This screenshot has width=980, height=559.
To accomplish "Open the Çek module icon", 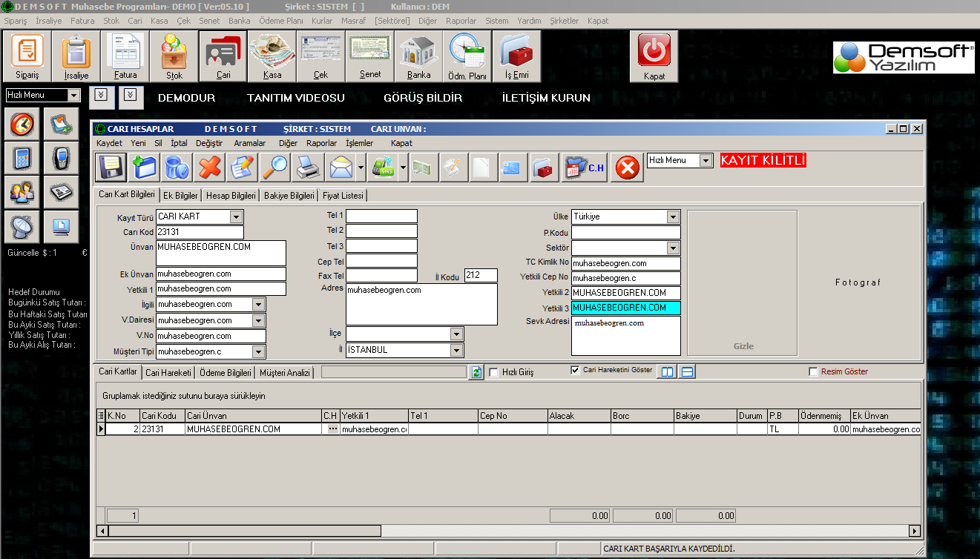I will [321, 56].
